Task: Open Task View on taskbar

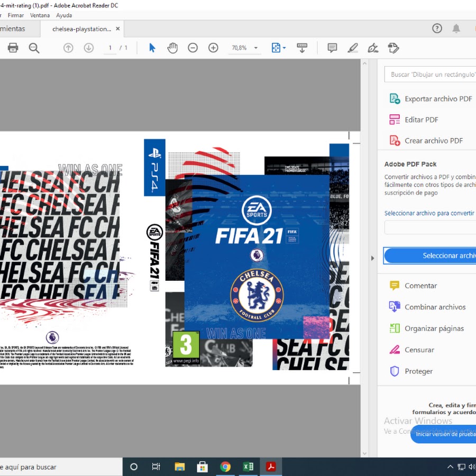Action: (156, 467)
